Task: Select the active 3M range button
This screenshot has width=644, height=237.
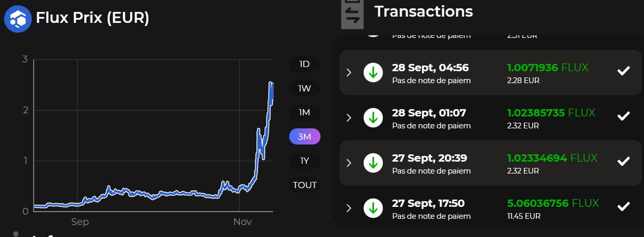Action: (x=304, y=137)
